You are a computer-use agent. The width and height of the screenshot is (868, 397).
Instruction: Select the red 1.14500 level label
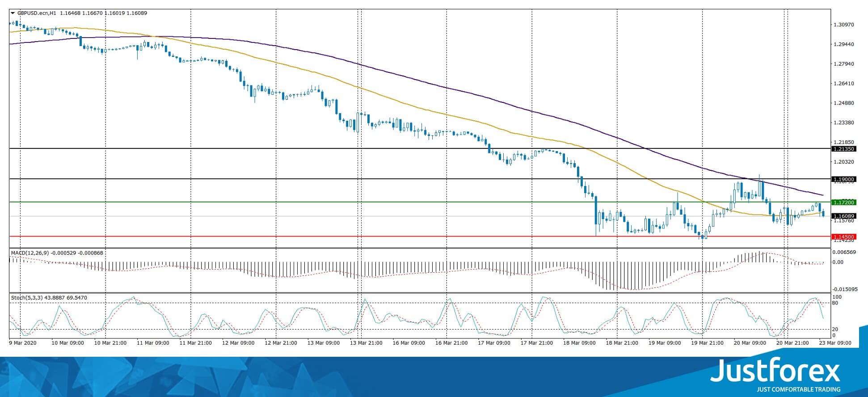tap(843, 237)
